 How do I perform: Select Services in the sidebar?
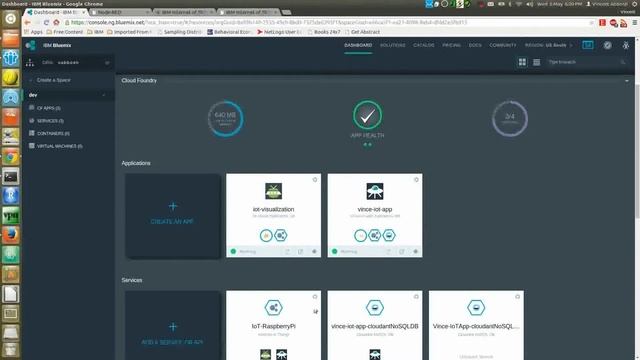[50, 121]
